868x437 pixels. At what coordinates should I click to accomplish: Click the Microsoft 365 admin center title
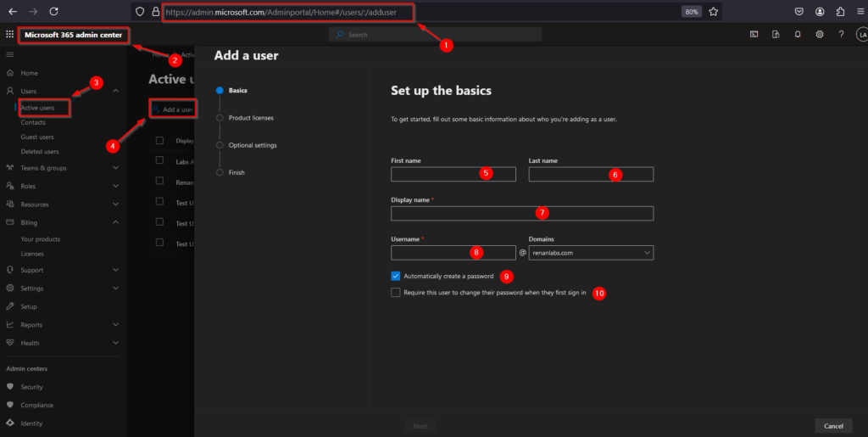tap(73, 35)
